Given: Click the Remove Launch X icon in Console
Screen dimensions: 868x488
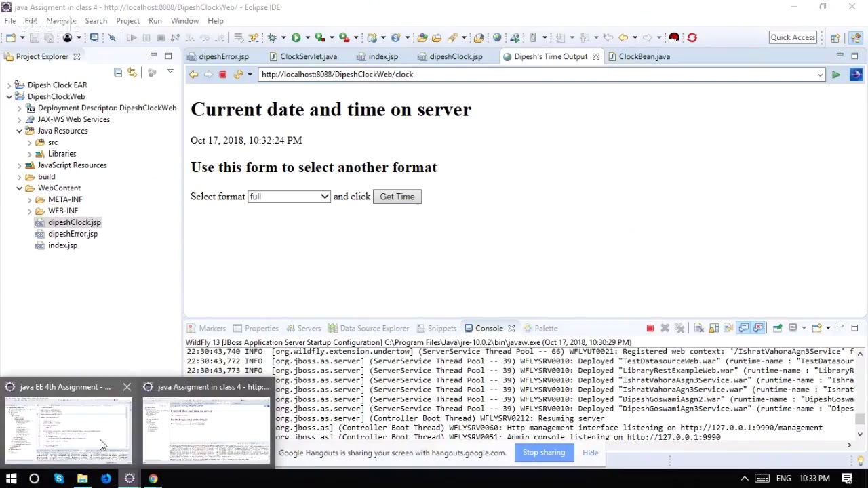Looking at the screenshot, I should (665, 329).
